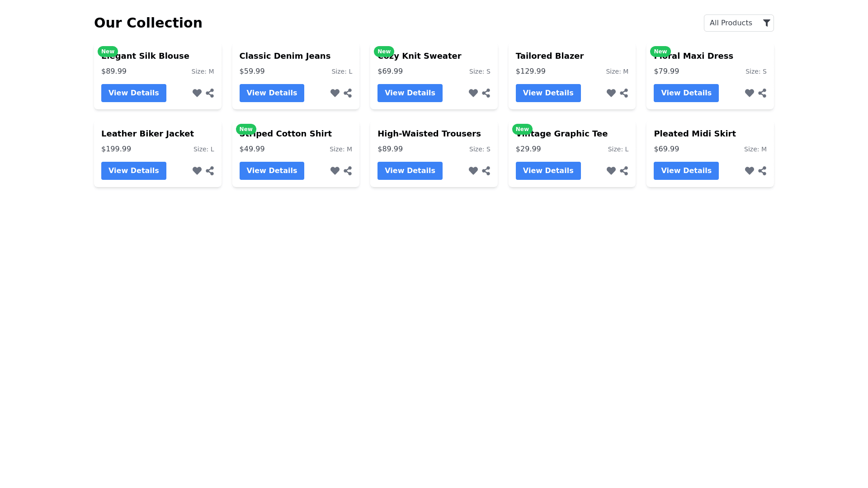The height and width of the screenshot is (488, 868).
Task: Share the Classic Denim Jeans product
Action: coord(348,93)
